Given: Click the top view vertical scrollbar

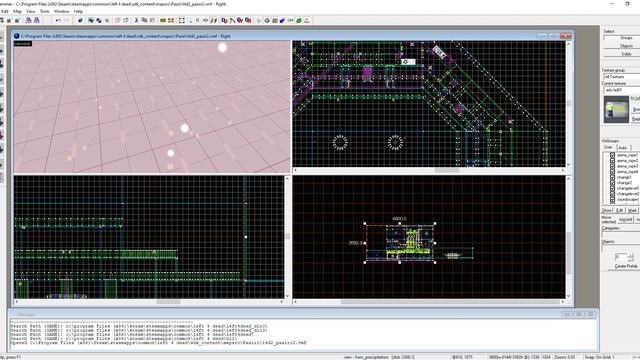Looking at the screenshot, I should point(569,104).
